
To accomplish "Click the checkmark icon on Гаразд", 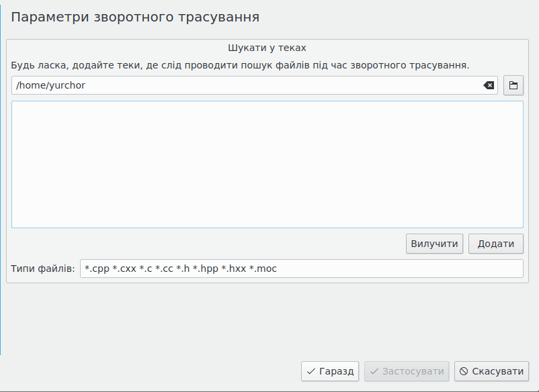I will point(311,371).
